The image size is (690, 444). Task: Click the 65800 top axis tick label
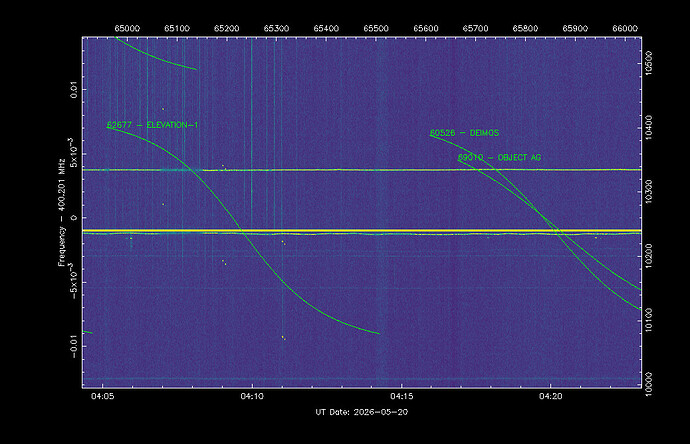coord(525,28)
